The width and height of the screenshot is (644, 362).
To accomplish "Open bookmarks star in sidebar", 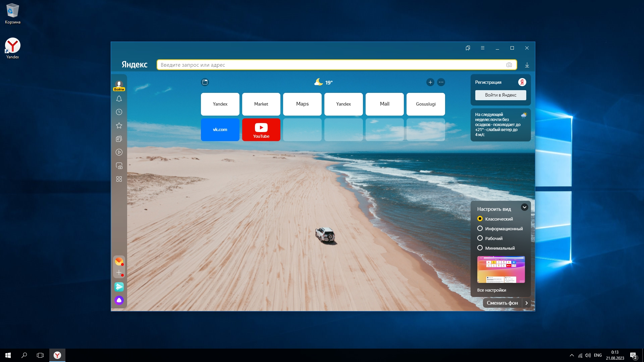I will click(x=119, y=125).
